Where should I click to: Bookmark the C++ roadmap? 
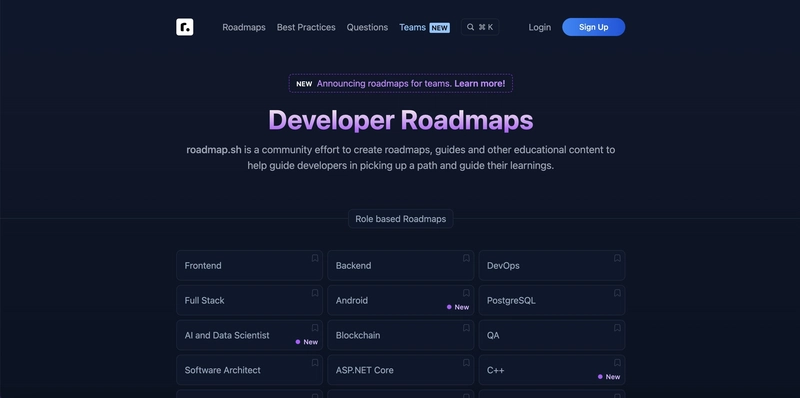[617, 363]
